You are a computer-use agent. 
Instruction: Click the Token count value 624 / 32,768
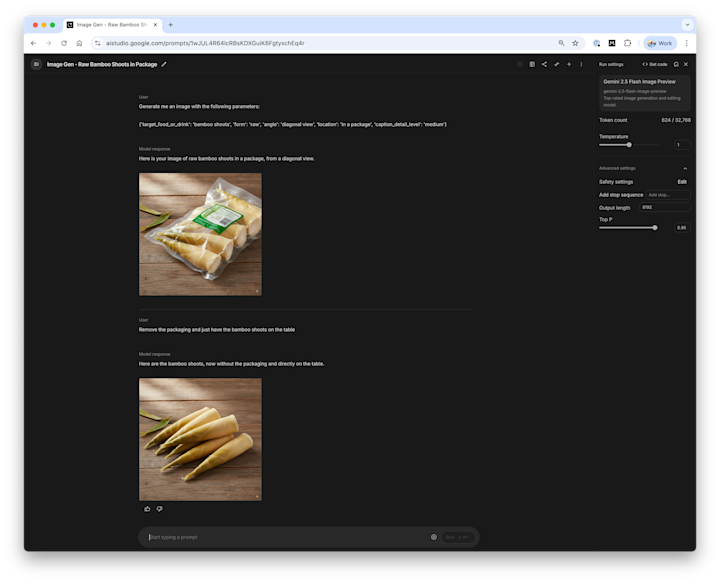[676, 120]
